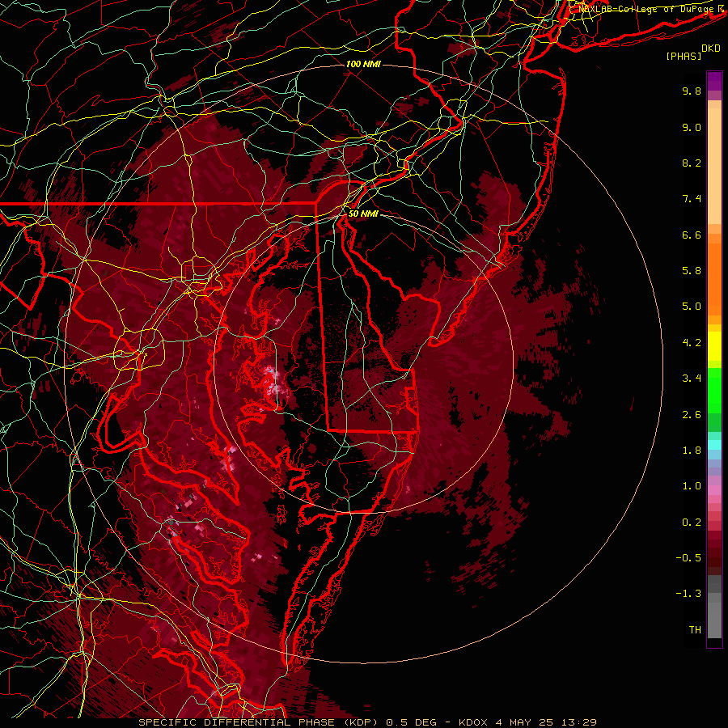The width and height of the screenshot is (728, 728).
Task: Click the yellow segment of the color bar
Action: click(x=714, y=346)
